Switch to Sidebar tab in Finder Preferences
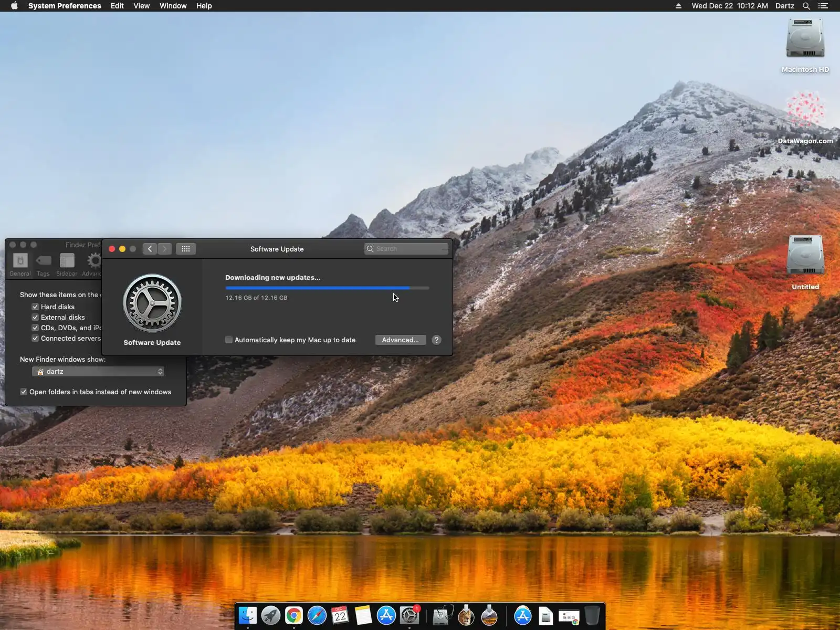 point(67,265)
